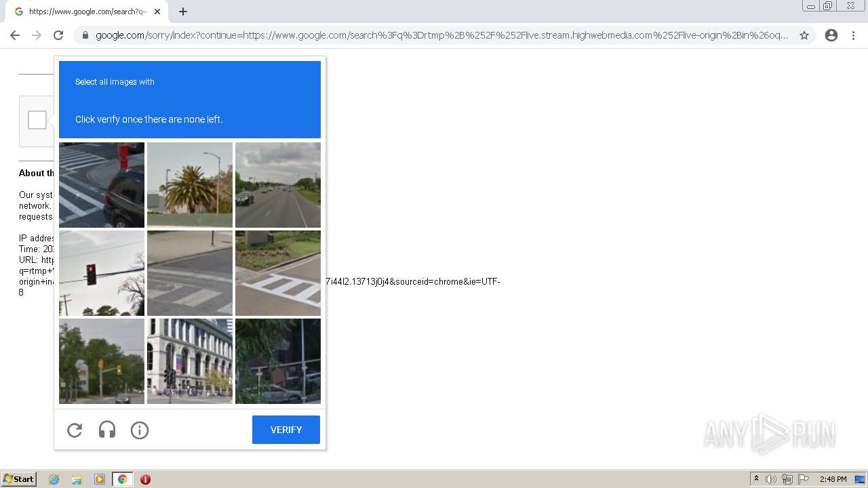The image size is (868, 488).
Task: Select the google.com/search browser tab
Action: tap(87, 12)
